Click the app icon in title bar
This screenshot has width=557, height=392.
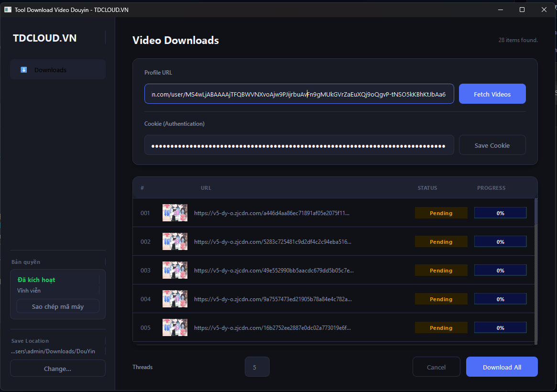tap(8, 10)
